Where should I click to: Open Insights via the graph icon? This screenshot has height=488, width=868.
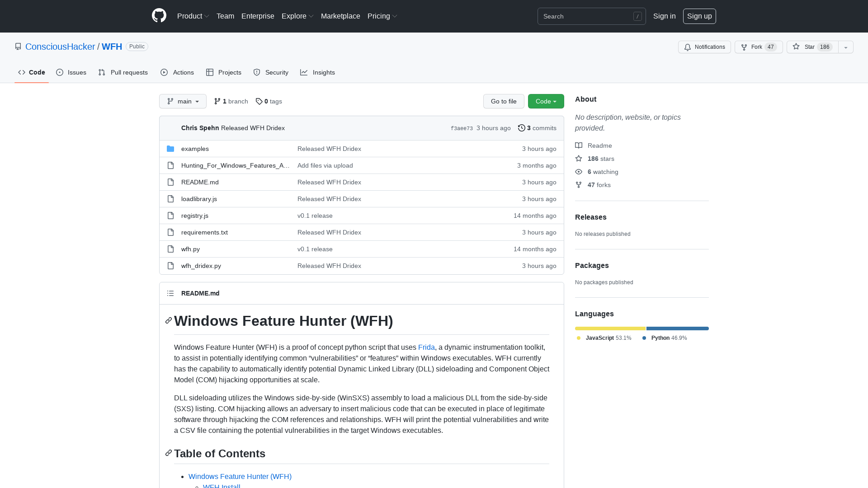tap(304, 72)
